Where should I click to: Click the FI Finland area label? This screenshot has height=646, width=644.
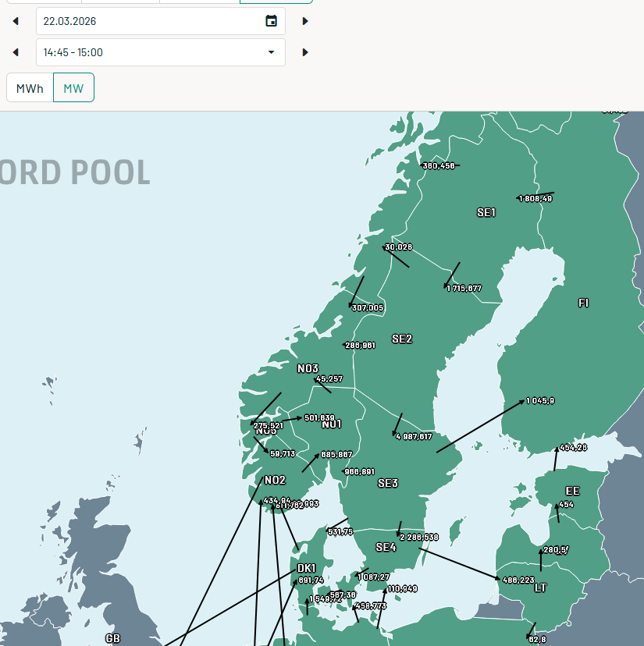click(x=583, y=303)
